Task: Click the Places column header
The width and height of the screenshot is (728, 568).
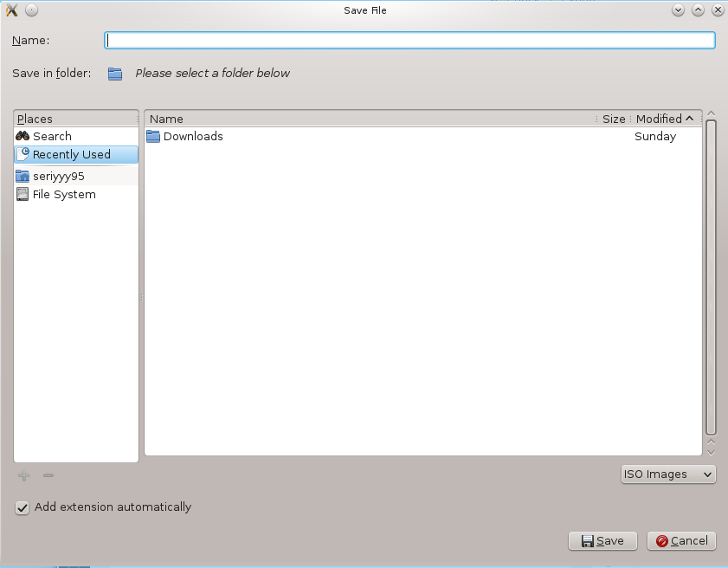Action: (75, 119)
